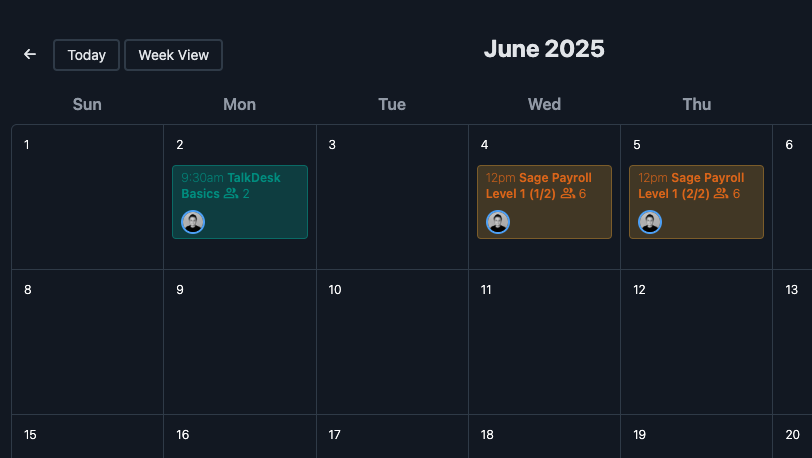Select the June 3 day cell
The height and width of the screenshot is (458, 812).
[x=392, y=200]
